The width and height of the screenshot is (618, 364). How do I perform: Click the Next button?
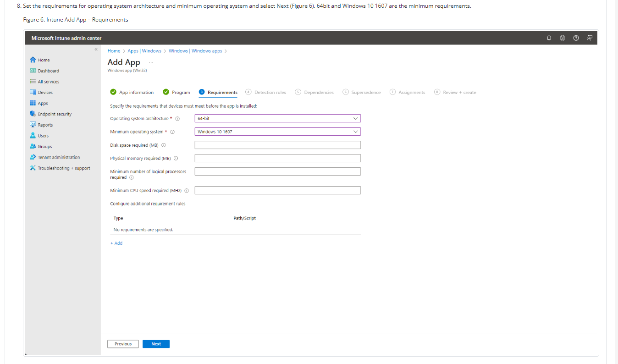click(x=156, y=344)
